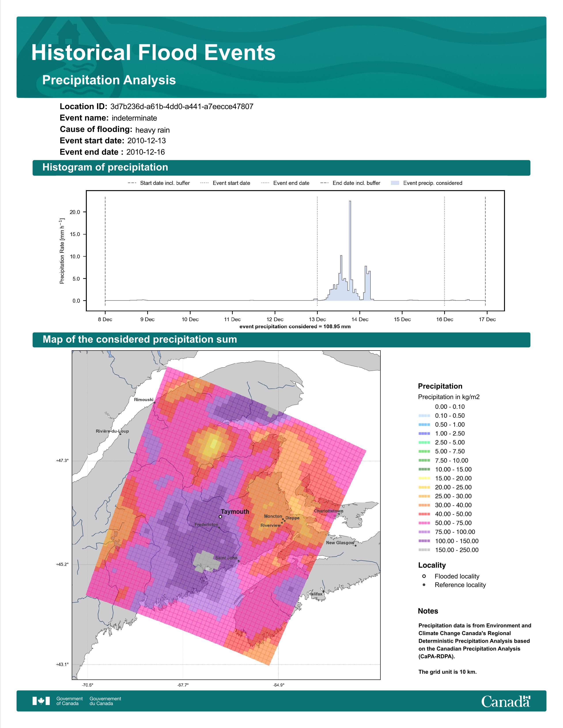
Task: Click The grid unit is 10 km note
Action: point(448,672)
